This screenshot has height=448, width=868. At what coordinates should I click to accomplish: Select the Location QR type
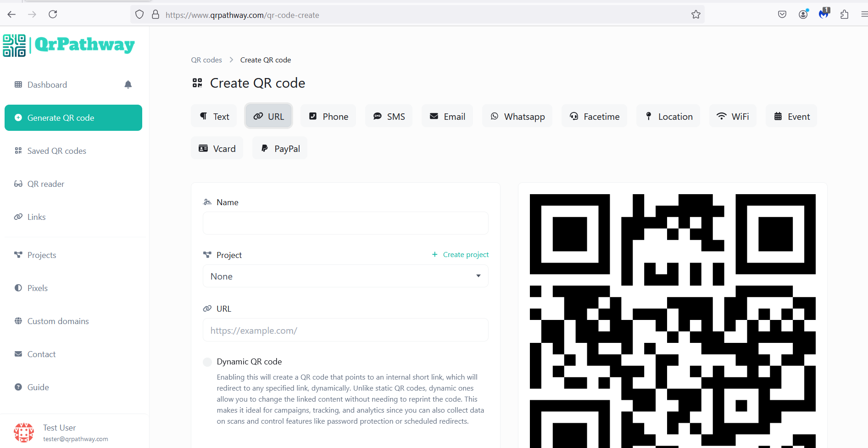668,117
